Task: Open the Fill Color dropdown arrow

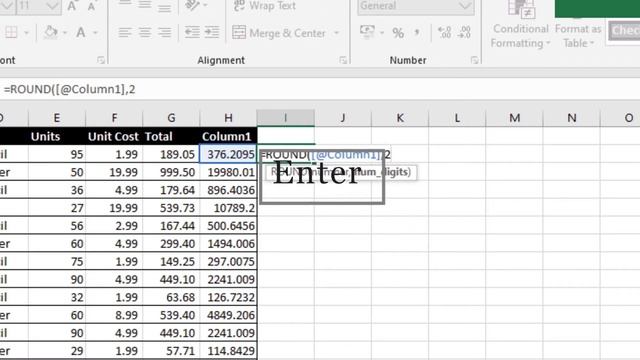Action: tap(65, 33)
